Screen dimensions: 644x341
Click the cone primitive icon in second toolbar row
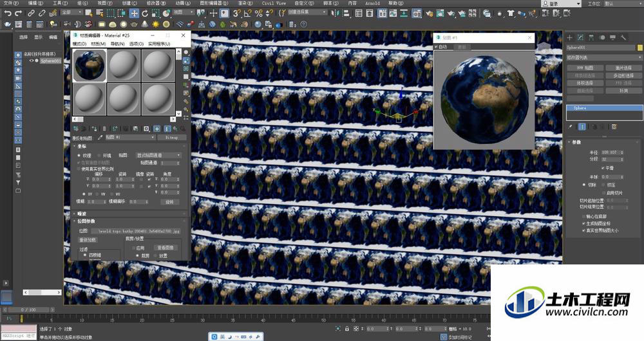(x=144, y=24)
